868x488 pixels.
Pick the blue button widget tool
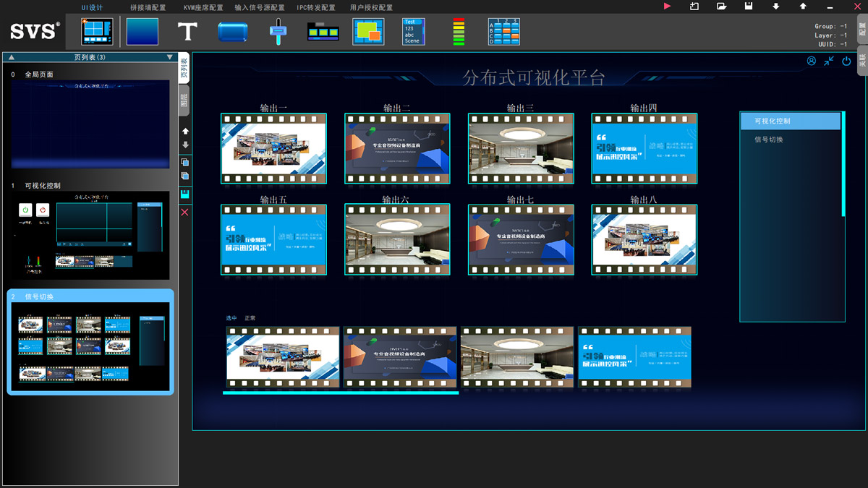[x=233, y=32]
